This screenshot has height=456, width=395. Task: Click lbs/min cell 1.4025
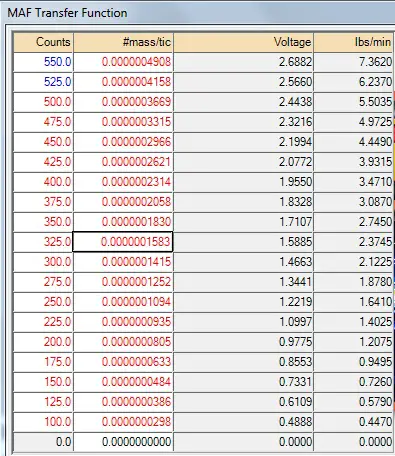353,322
